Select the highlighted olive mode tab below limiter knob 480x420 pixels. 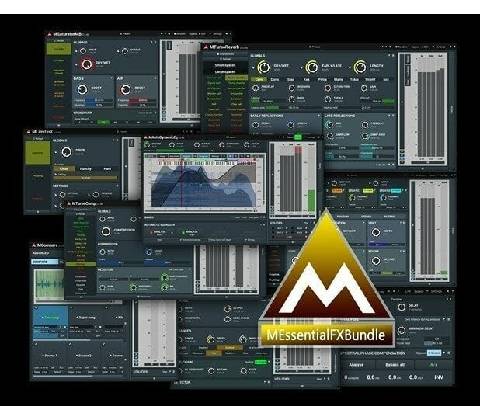64,169
